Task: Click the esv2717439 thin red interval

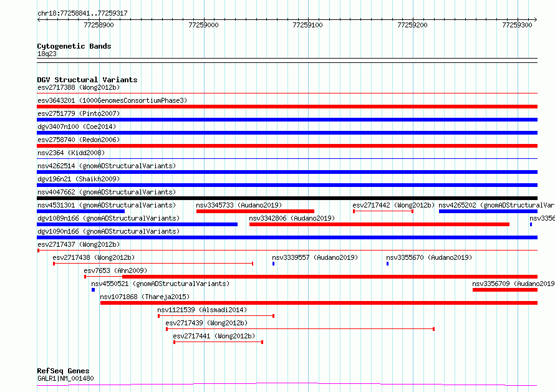Action: (301, 329)
